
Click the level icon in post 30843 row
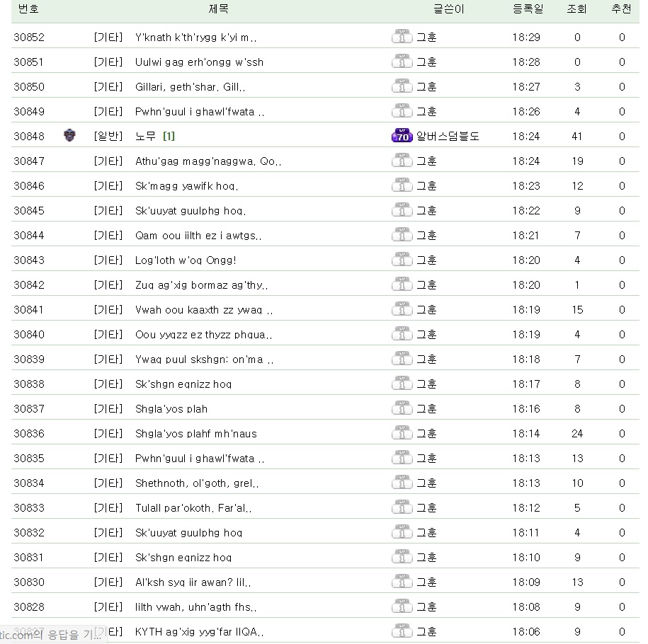pyautogui.click(x=402, y=260)
